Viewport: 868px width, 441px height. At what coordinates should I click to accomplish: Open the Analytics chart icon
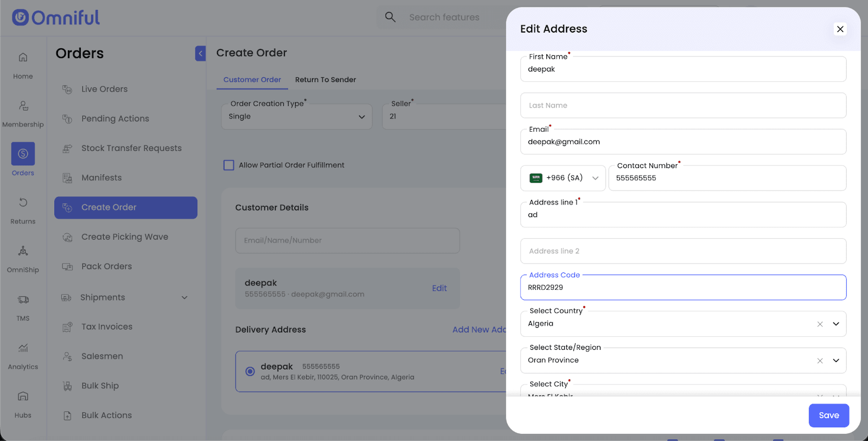tap(23, 348)
